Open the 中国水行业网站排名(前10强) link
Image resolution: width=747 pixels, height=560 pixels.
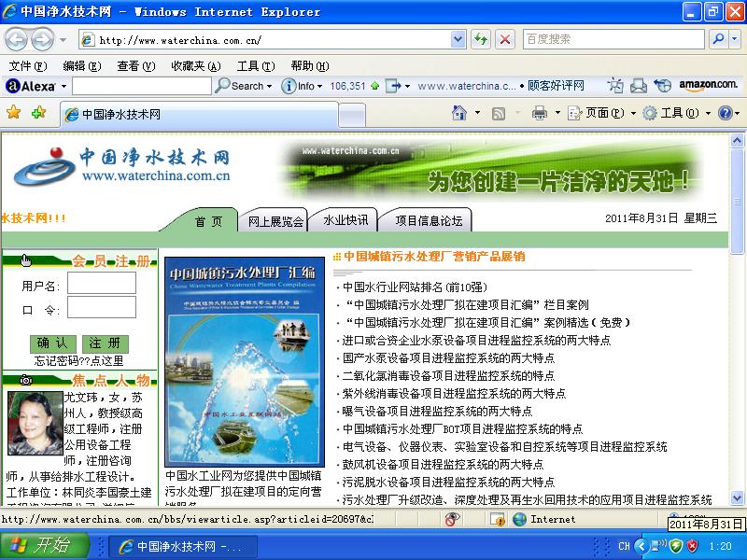tap(415, 287)
